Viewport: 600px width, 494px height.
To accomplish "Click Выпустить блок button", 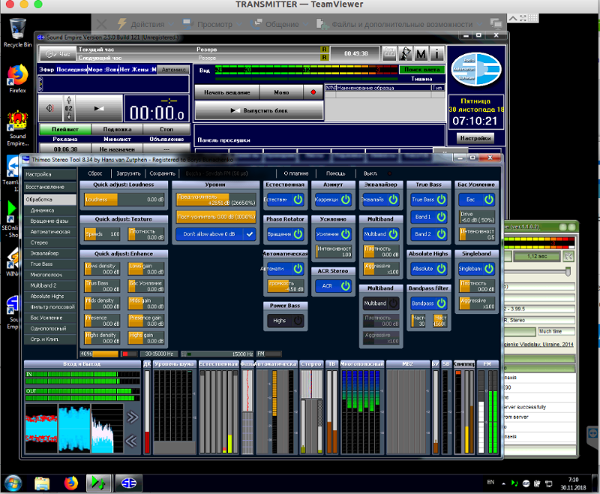I will click(x=259, y=111).
